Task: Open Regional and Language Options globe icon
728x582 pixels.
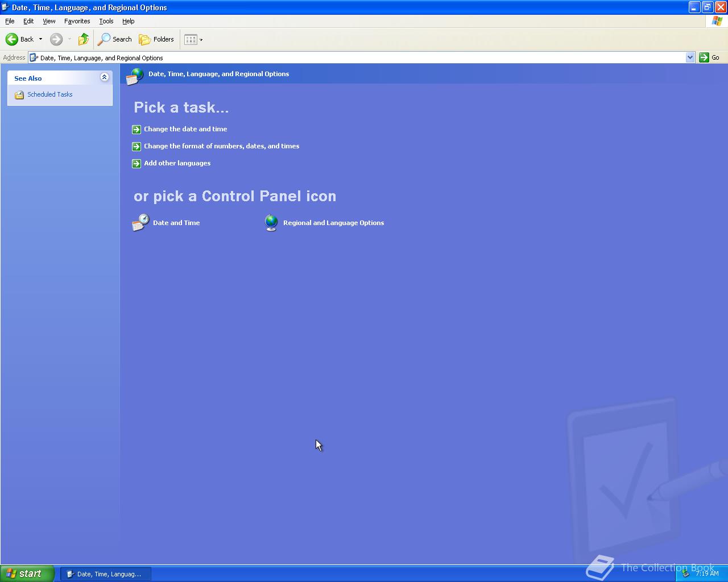Action: click(271, 223)
